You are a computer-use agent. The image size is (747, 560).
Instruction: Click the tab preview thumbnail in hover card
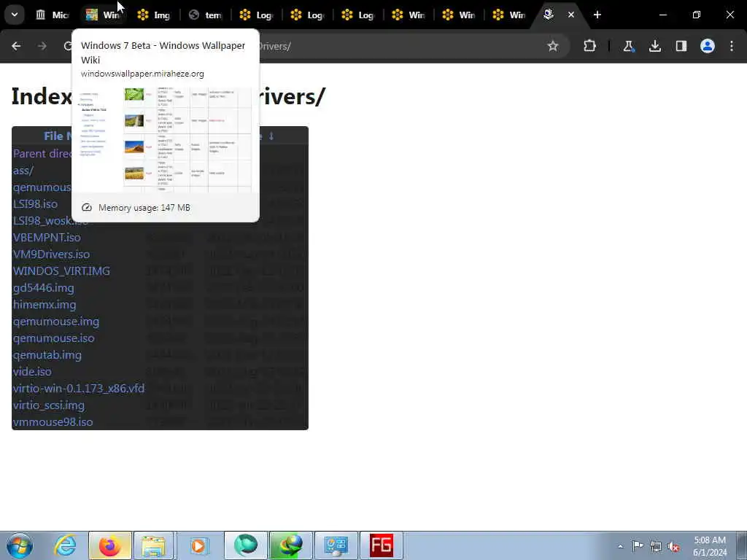click(x=166, y=139)
